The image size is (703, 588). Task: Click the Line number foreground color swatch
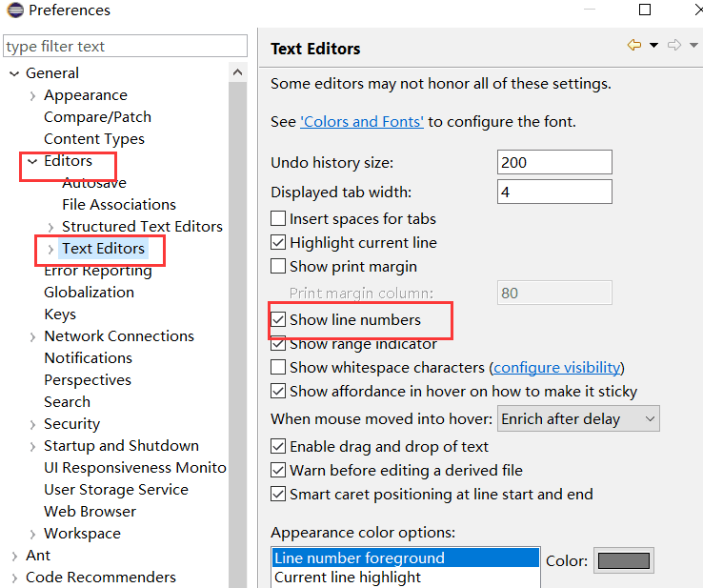pos(623,560)
